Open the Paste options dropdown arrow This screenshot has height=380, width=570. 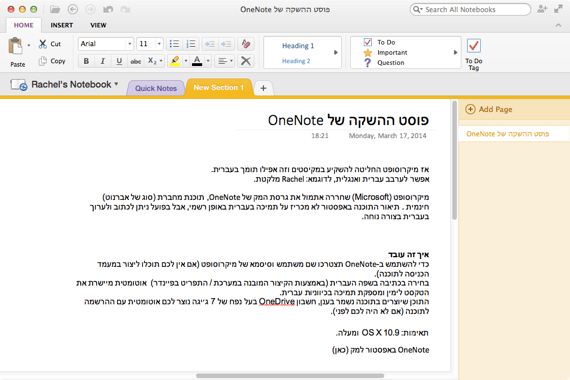pos(29,45)
